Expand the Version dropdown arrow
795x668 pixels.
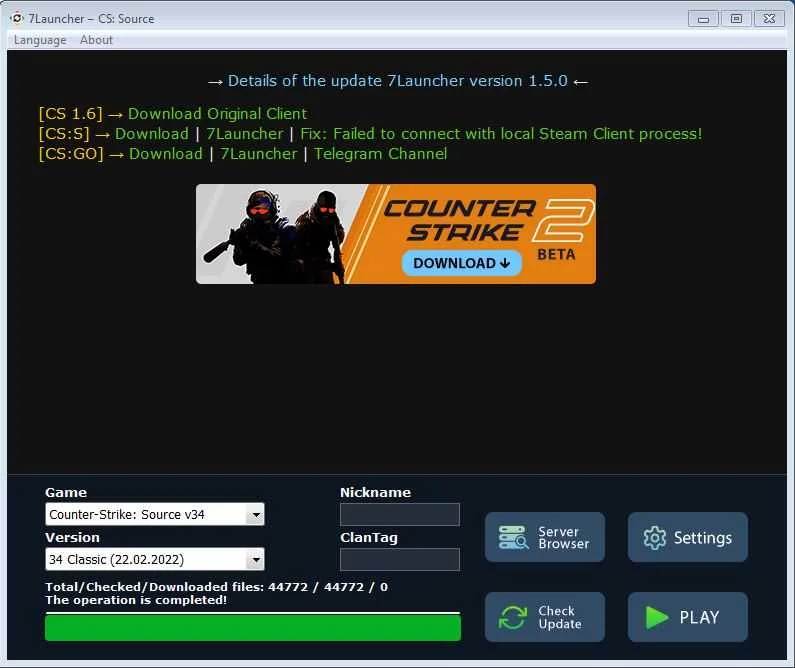[x=256, y=560]
